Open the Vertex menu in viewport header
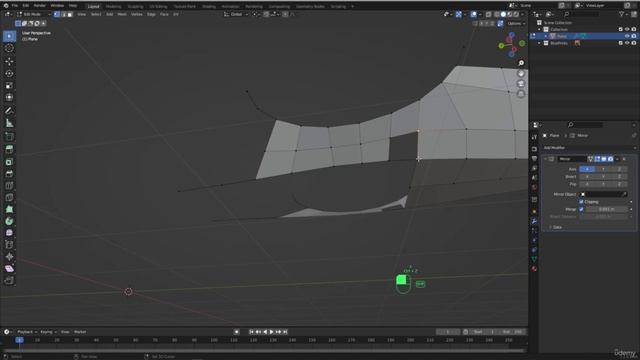 [136, 14]
